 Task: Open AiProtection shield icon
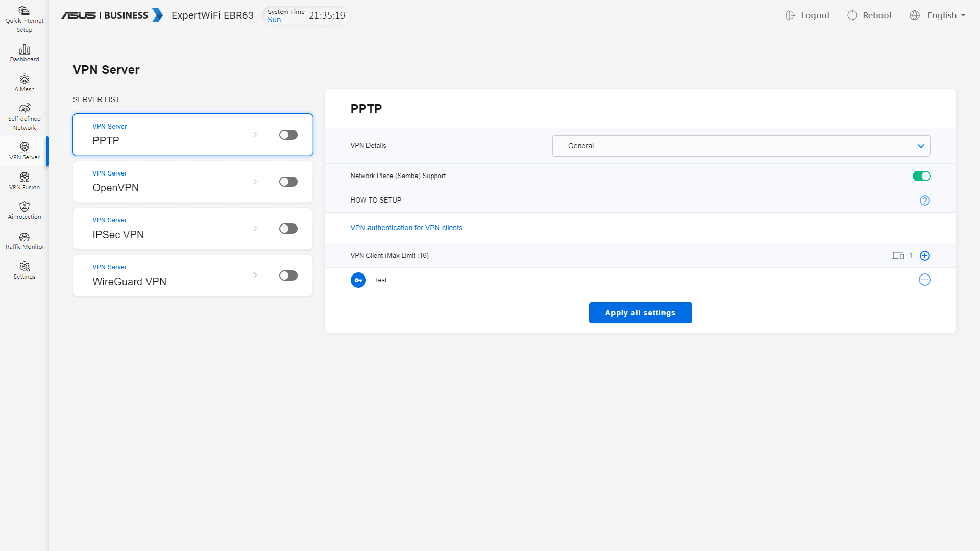[24, 210]
